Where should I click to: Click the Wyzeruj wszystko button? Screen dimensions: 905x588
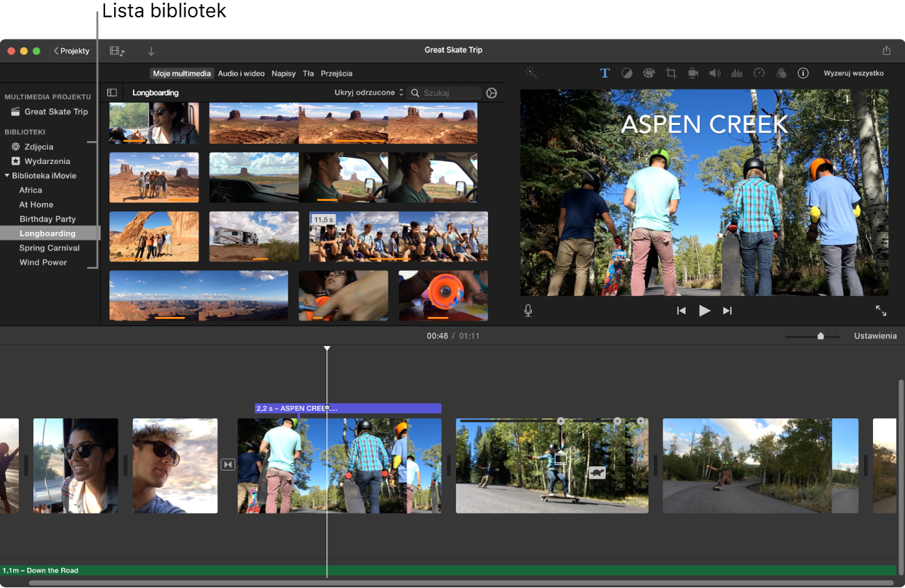coord(853,73)
